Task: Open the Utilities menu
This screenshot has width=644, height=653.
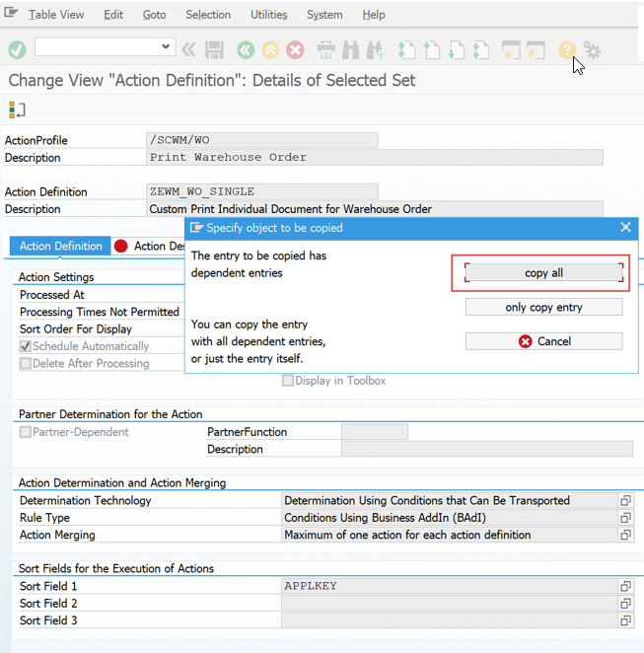Action: pyautogui.click(x=268, y=15)
